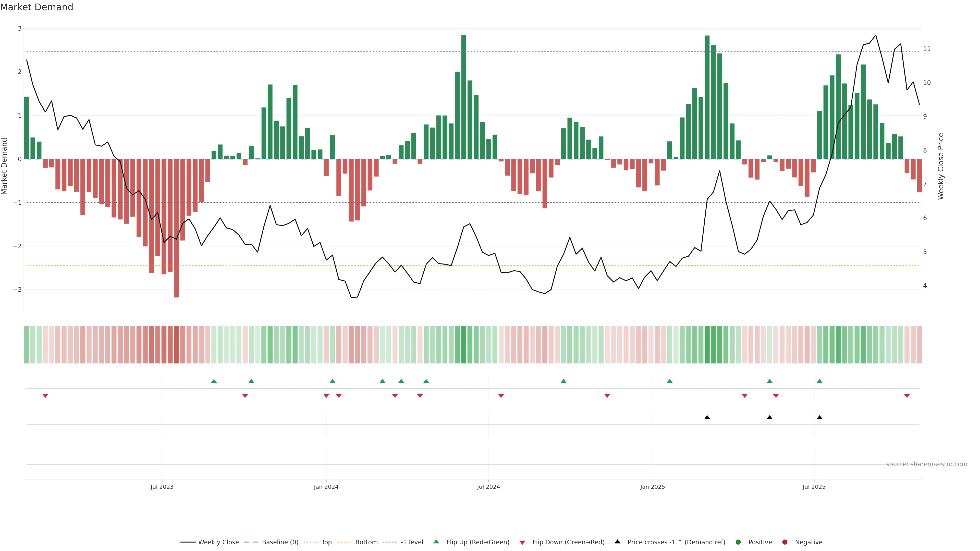Hide the Top dotted line legend item
This screenshot has width=980, height=551.
(x=326, y=542)
